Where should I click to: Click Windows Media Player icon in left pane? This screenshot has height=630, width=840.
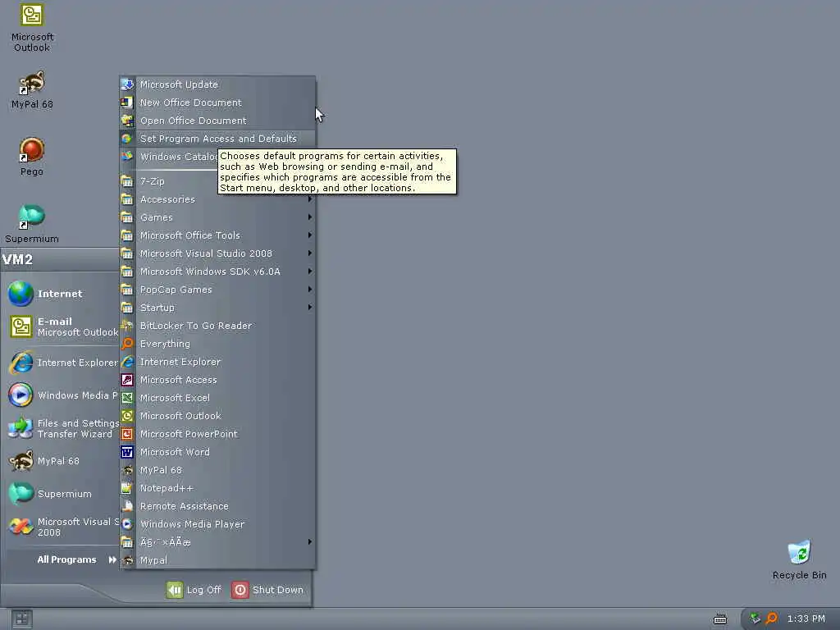point(21,395)
